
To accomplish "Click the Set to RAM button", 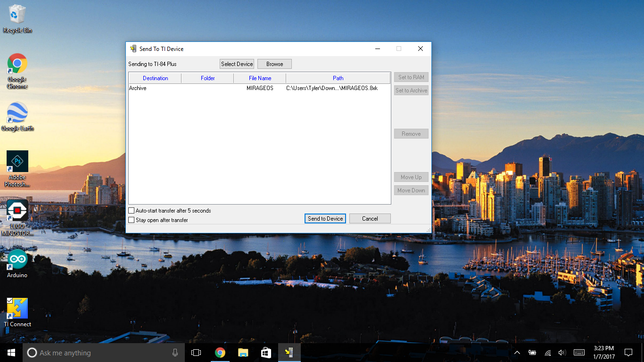I will 411,77.
